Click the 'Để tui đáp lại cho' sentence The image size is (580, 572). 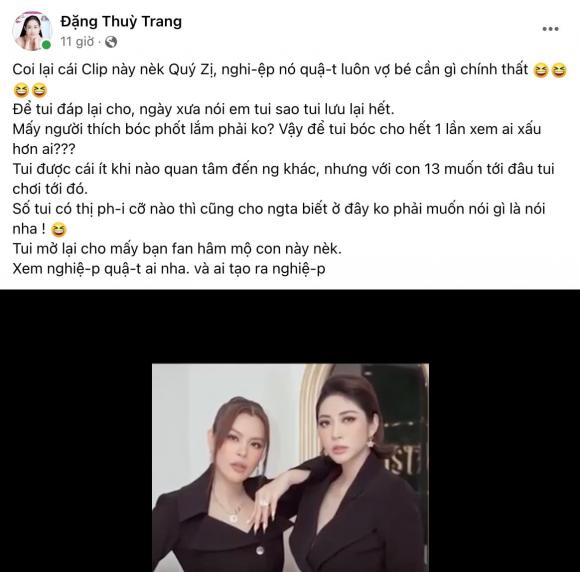click(203, 110)
